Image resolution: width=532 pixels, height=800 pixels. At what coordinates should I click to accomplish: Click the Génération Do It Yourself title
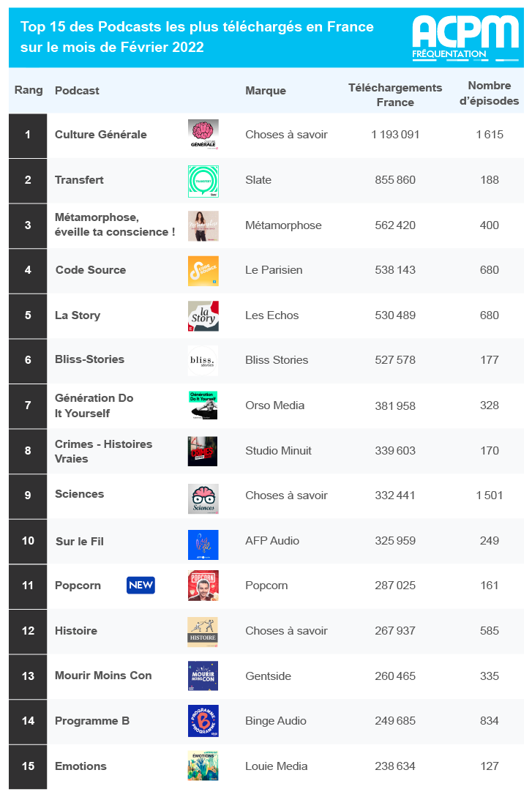94,405
